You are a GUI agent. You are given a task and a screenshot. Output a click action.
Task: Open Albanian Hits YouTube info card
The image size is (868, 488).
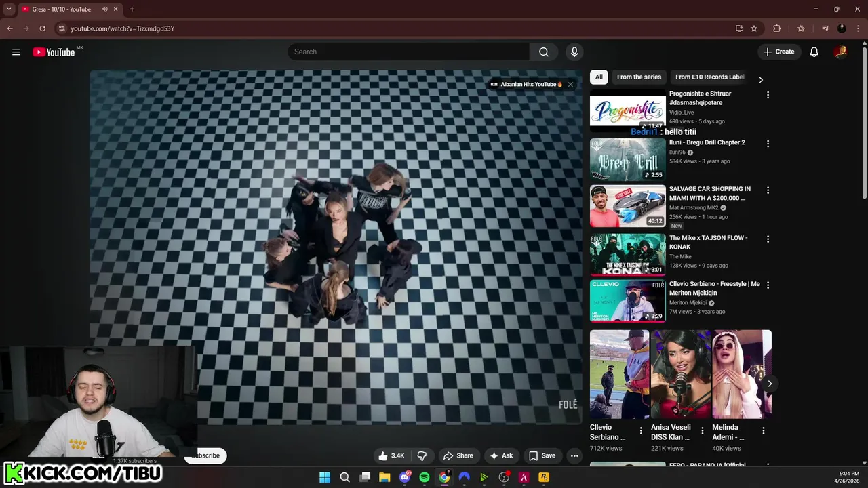(526, 85)
